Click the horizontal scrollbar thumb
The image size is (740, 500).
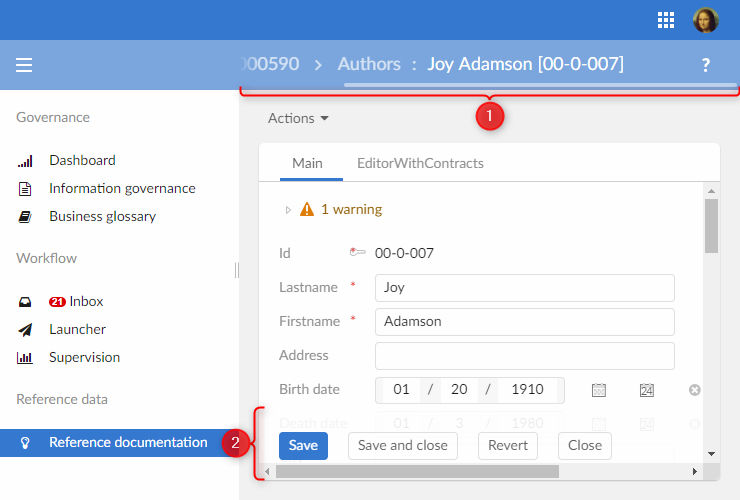pos(417,471)
